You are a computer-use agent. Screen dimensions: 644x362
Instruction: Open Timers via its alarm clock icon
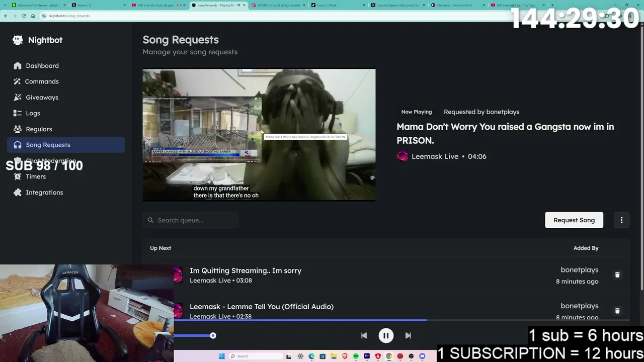(x=18, y=176)
